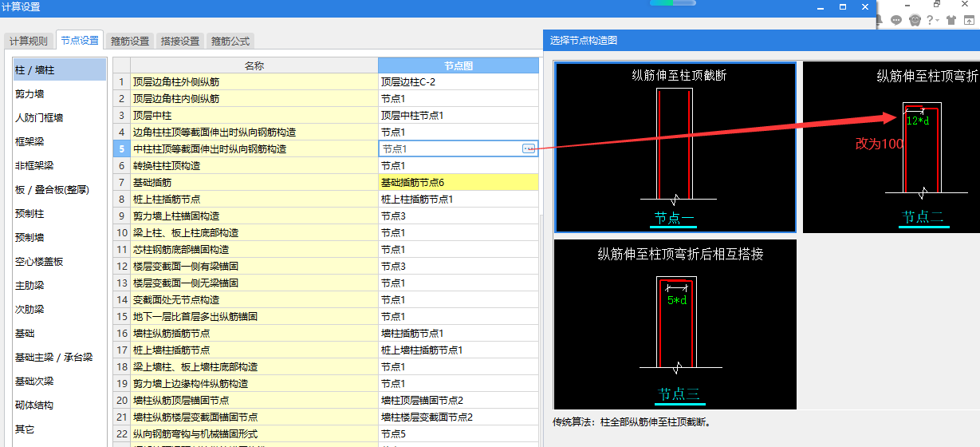
Task: Select 剪力墙 in the component list
Action: pyautogui.click(x=60, y=93)
